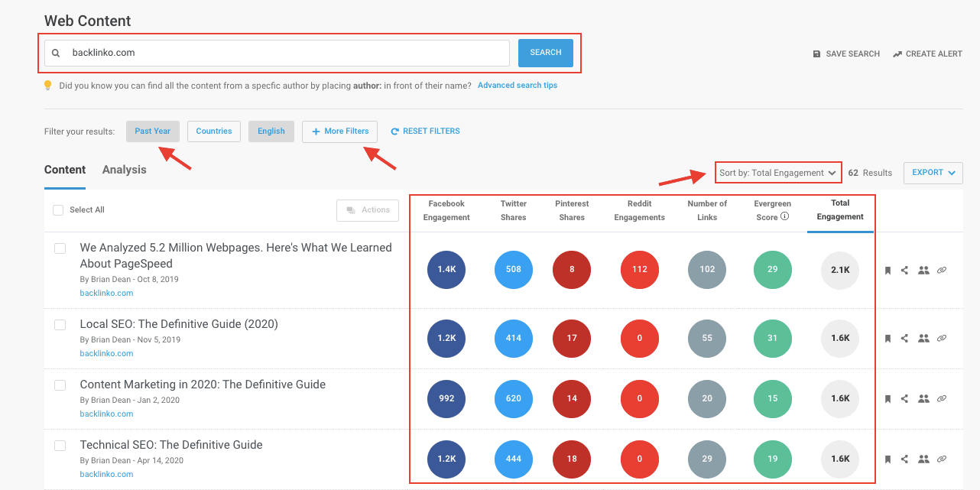
Task: Click the Save Search disk icon
Action: coord(816,54)
